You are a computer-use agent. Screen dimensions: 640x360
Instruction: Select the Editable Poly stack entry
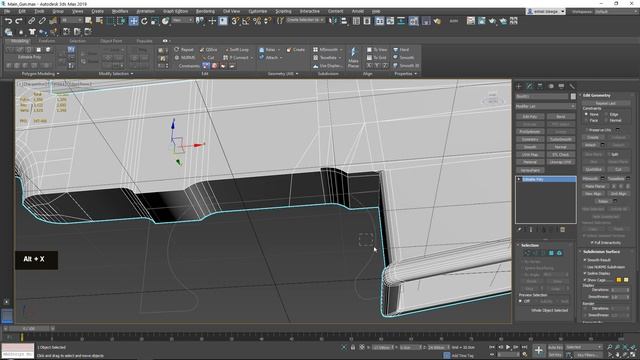coord(546,179)
